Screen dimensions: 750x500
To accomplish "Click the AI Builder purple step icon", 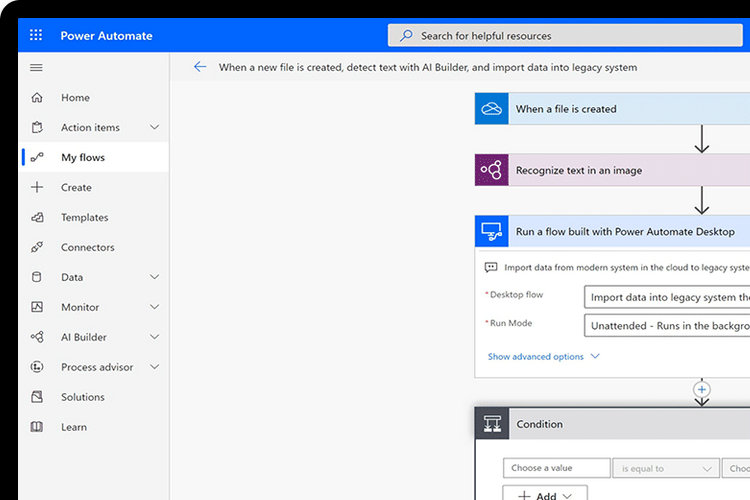I will pos(491,170).
